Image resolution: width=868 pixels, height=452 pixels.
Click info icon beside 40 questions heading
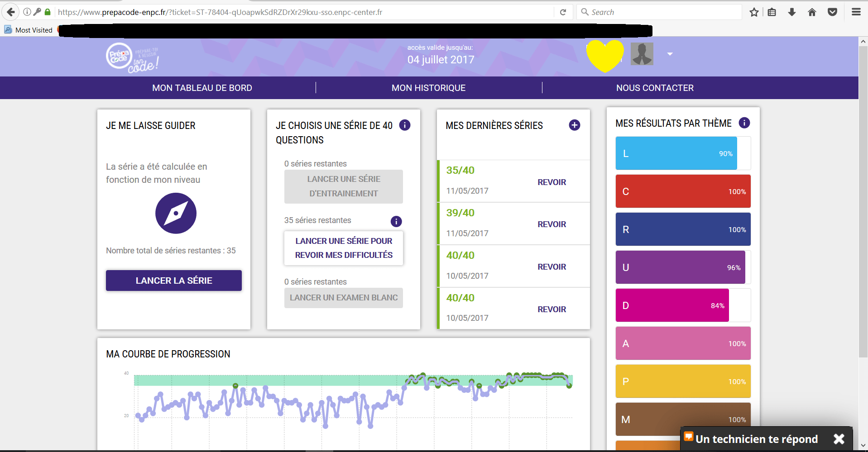405,125
